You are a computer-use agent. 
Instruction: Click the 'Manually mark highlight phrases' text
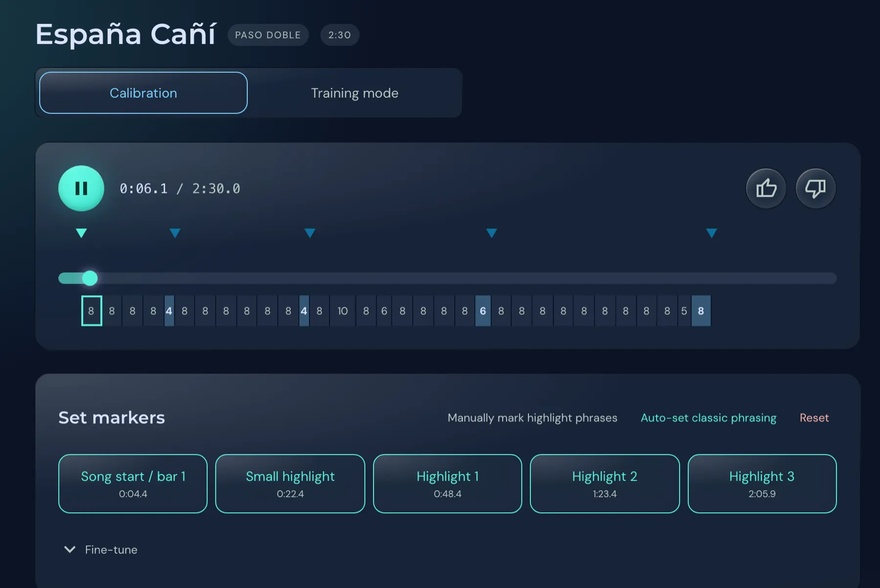(532, 418)
